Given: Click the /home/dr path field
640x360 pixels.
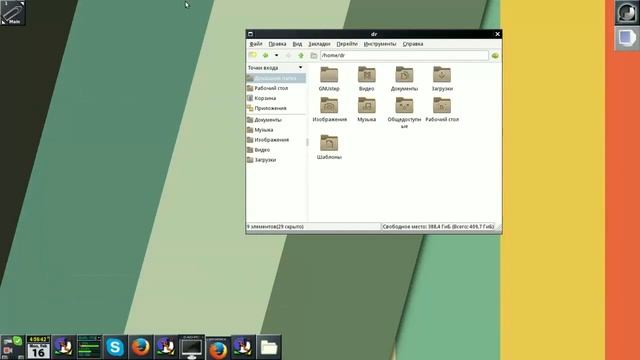Looking at the screenshot, I should (x=404, y=55).
